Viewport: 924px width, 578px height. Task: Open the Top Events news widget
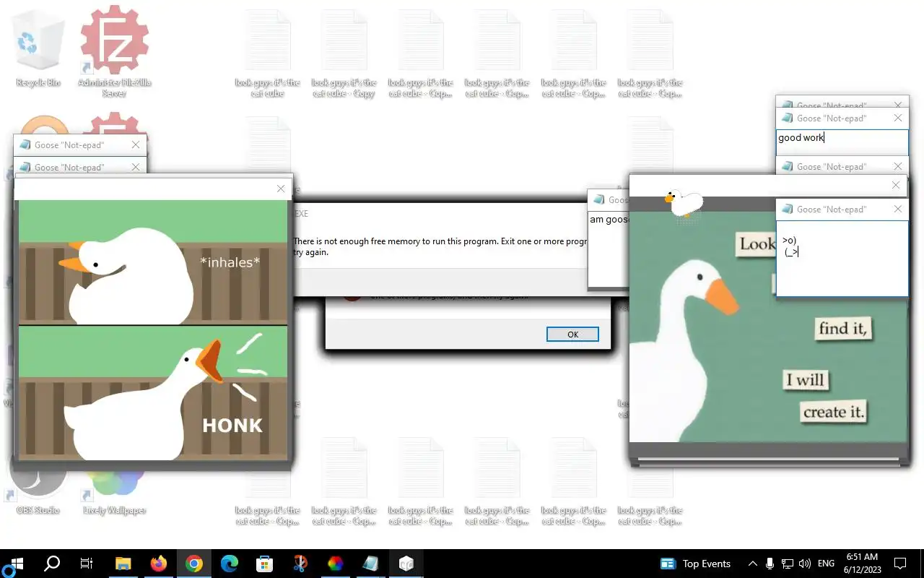pos(696,564)
